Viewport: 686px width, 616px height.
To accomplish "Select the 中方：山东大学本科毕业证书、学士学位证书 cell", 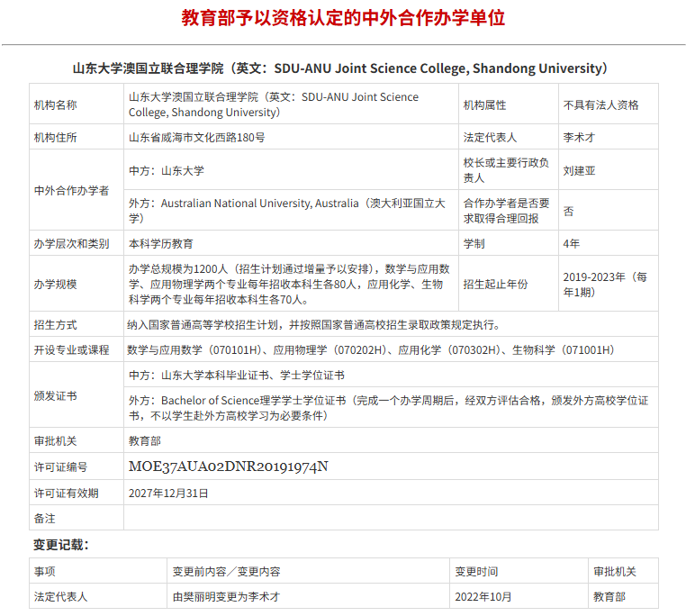I will pos(391,375).
